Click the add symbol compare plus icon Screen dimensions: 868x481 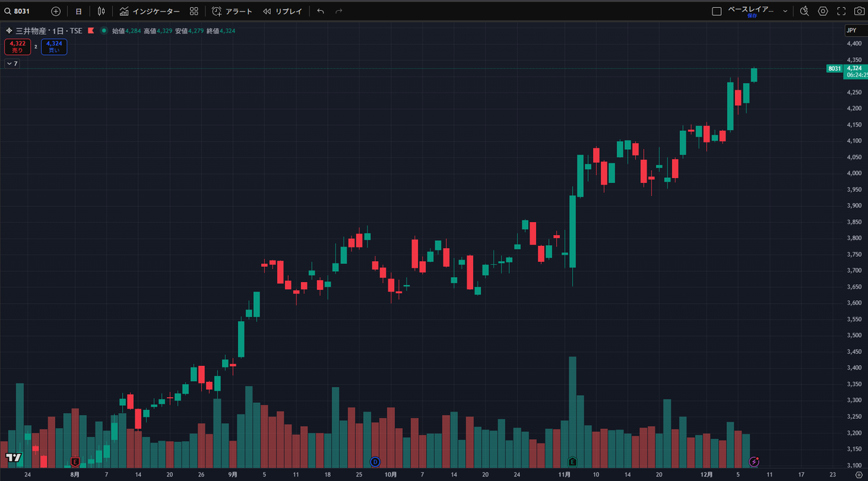tap(56, 12)
